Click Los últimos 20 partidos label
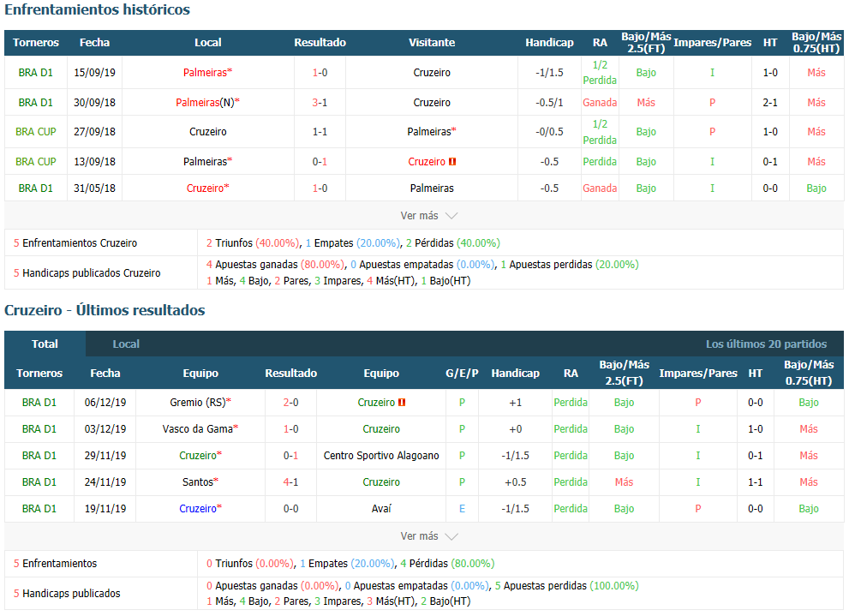This screenshot has height=616, width=849. click(766, 344)
